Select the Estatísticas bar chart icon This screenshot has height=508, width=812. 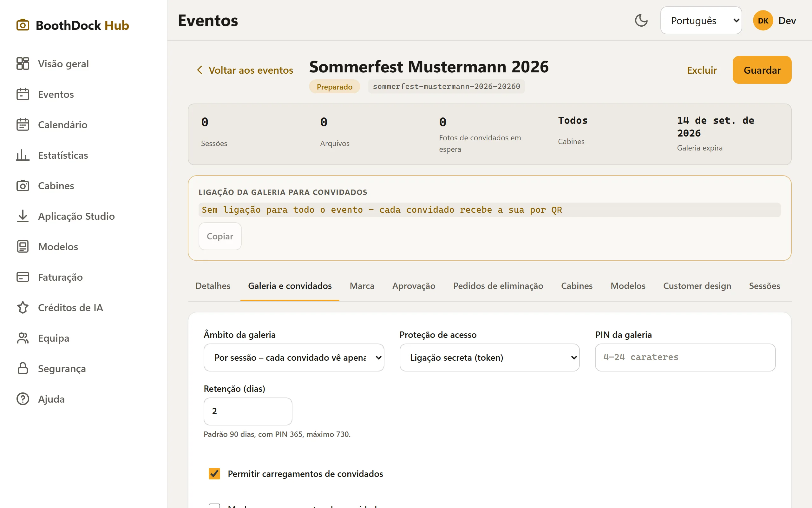pyautogui.click(x=23, y=155)
